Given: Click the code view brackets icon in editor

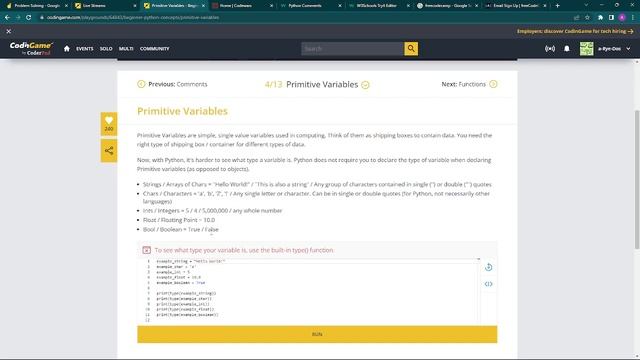Looking at the screenshot, I should [489, 284].
